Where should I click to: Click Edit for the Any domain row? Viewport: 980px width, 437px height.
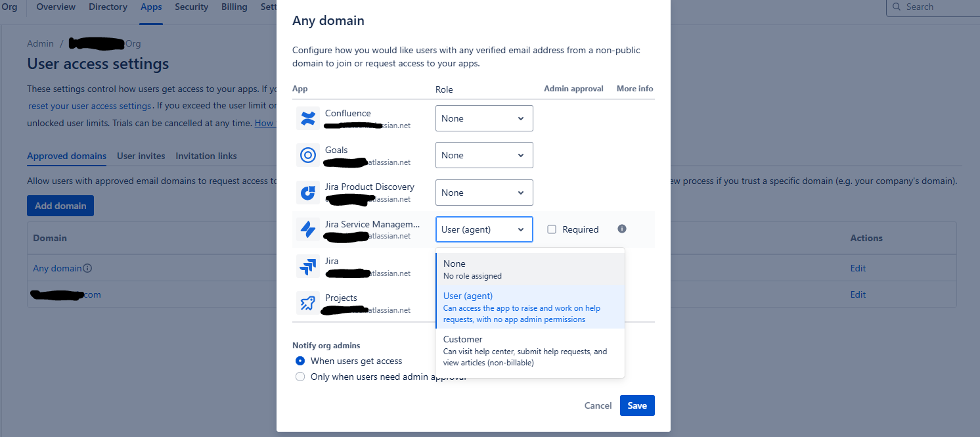(x=858, y=268)
